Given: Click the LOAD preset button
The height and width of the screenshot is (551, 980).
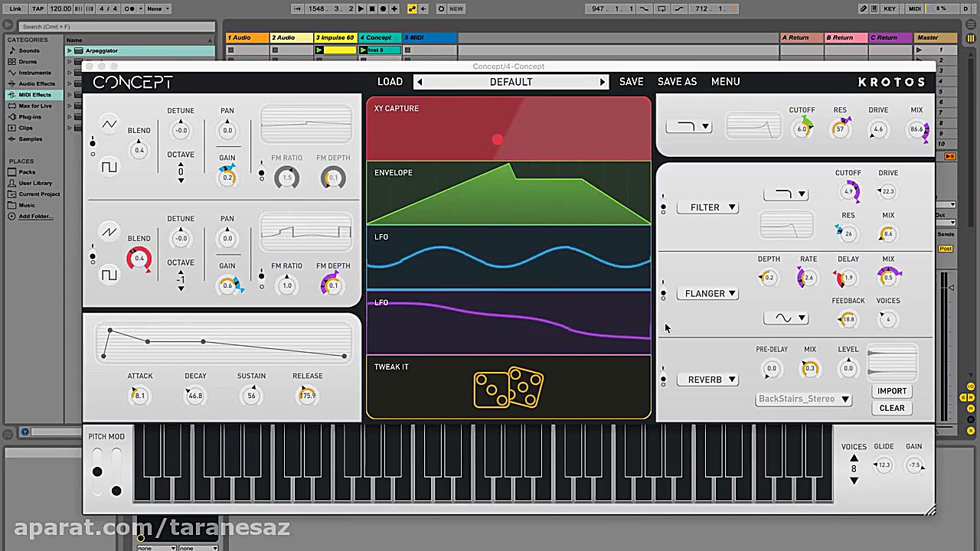Looking at the screenshot, I should coord(390,82).
